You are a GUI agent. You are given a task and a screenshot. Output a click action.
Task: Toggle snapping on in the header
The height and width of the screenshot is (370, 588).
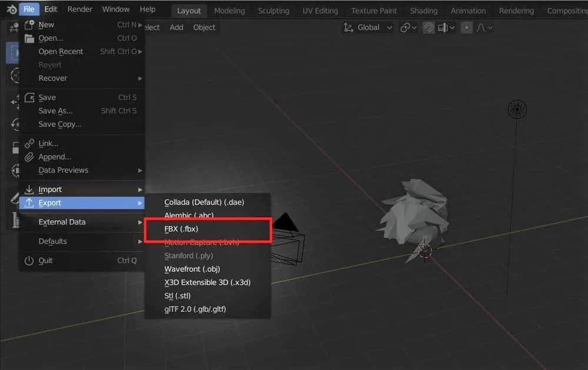pos(429,27)
